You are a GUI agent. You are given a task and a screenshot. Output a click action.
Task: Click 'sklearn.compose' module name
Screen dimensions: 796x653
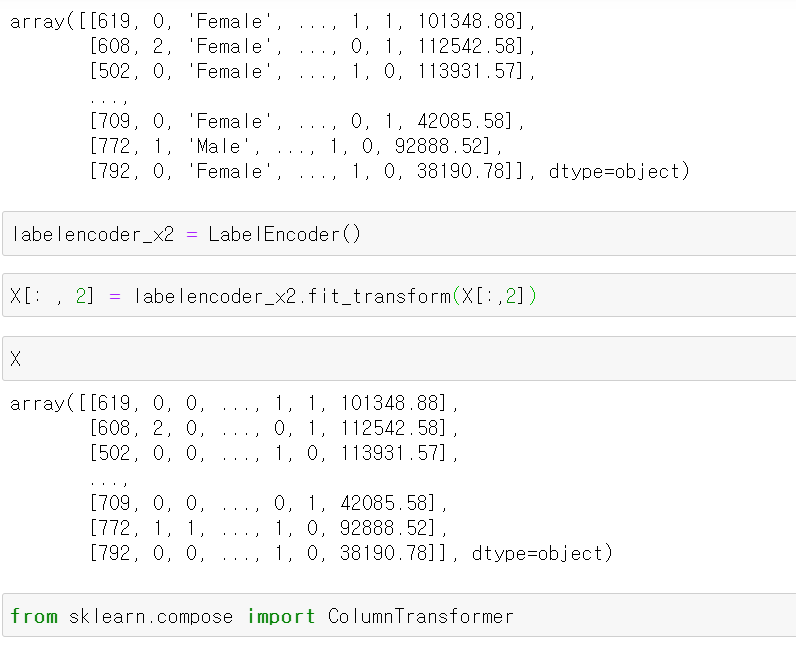[151, 616]
